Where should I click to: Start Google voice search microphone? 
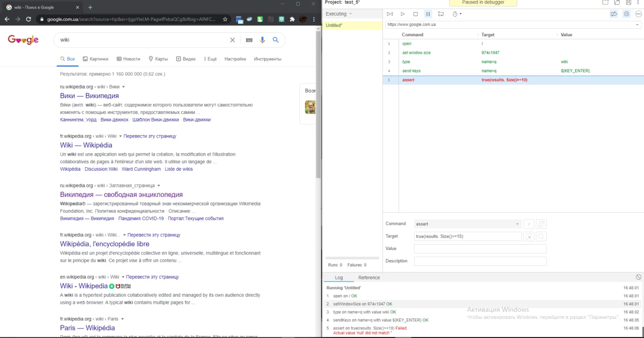[x=262, y=40]
